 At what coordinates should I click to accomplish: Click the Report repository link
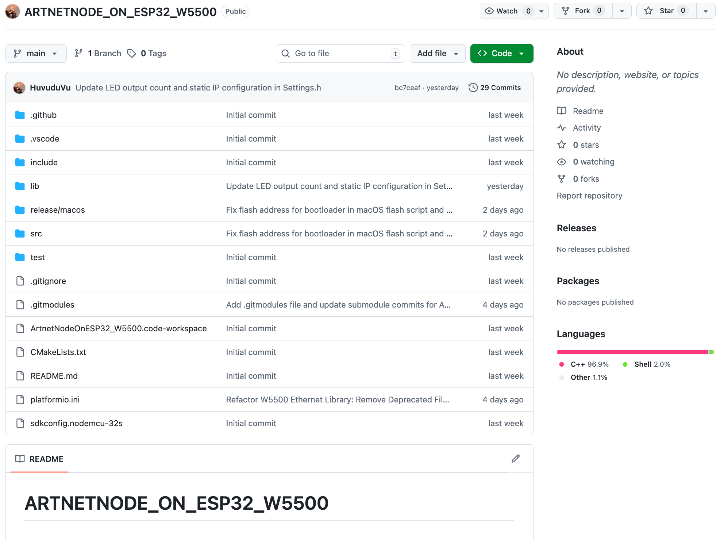pyautogui.click(x=589, y=196)
